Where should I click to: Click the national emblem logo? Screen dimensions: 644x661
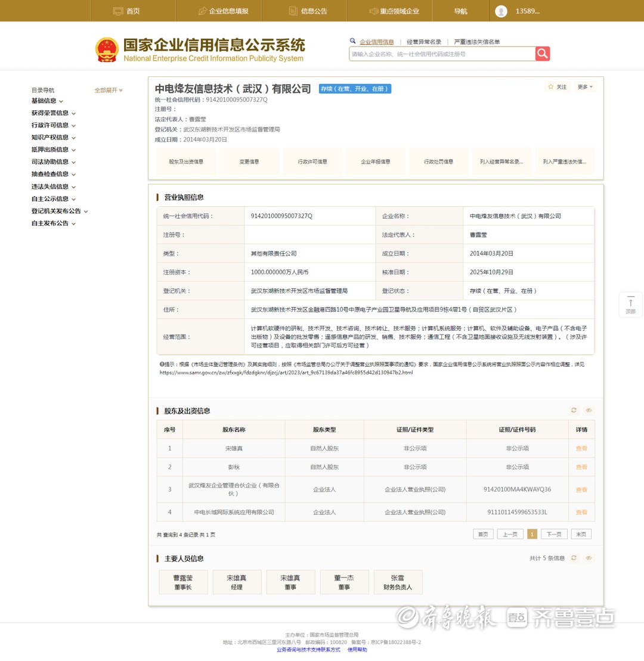click(107, 49)
